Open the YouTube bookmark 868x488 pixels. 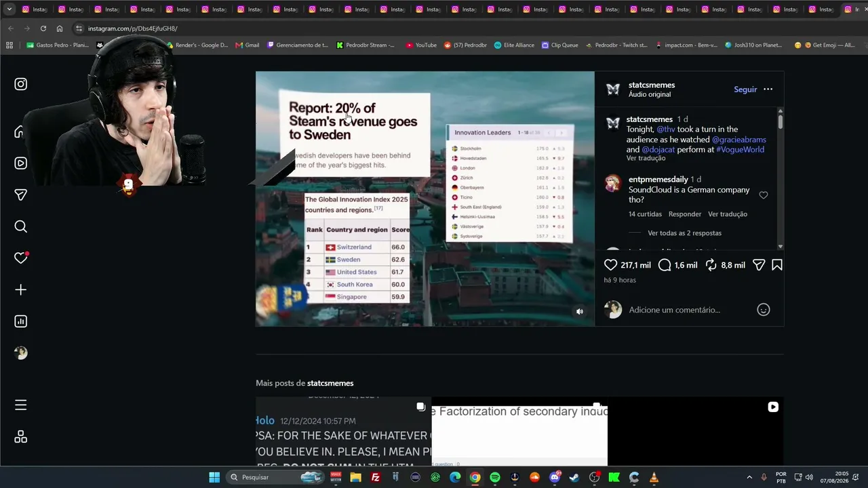[421, 45]
